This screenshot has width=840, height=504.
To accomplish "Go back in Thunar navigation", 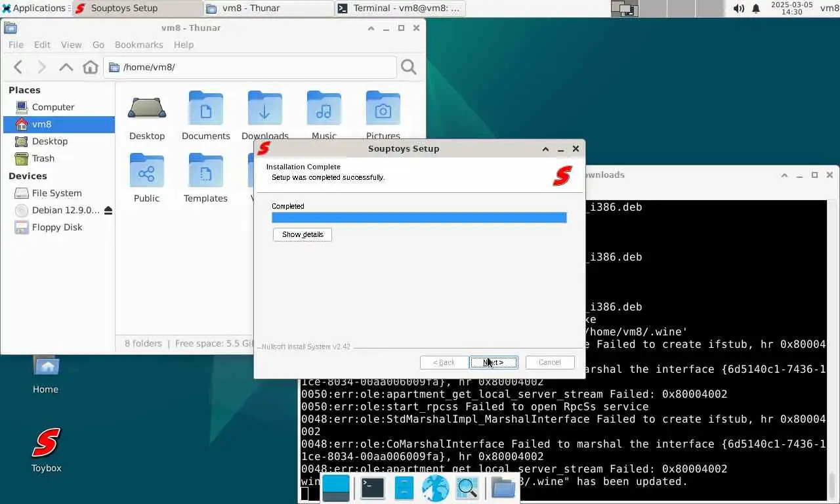I will click(x=18, y=67).
